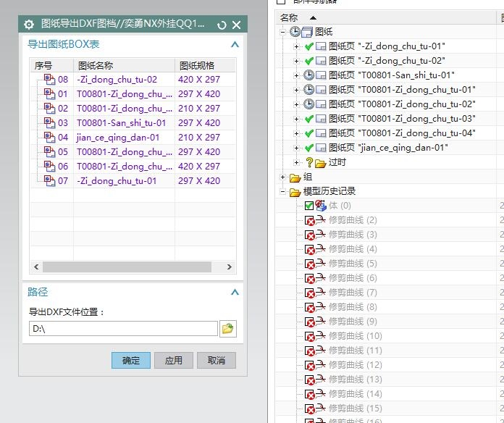Expand the 组 folder node
Viewport: 504px width, 423px height.
282,177
